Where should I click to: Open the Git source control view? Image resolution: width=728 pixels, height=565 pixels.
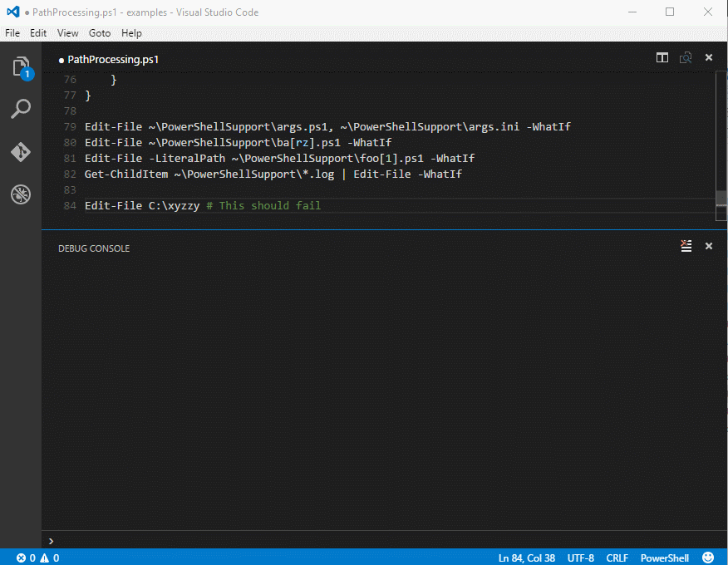tap(21, 152)
